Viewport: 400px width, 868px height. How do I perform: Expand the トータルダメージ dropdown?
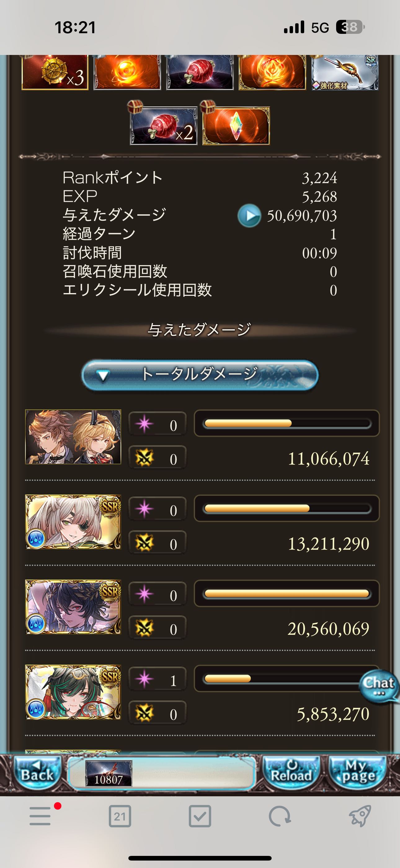click(x=200, y=375)
